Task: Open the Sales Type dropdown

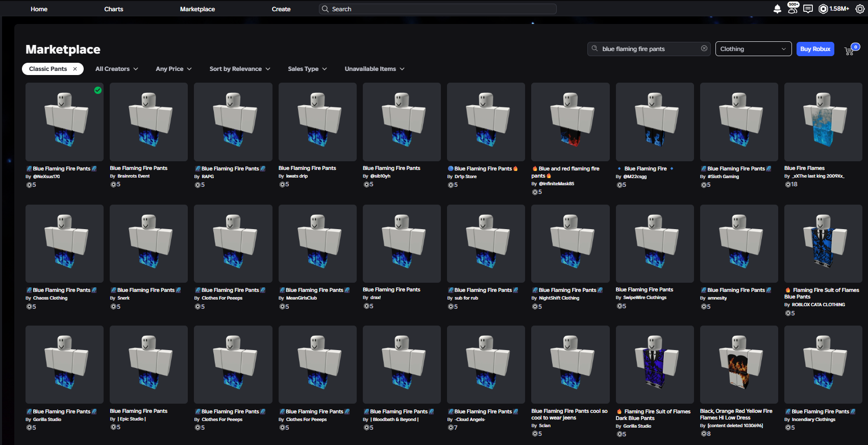Action: [307, 69]
